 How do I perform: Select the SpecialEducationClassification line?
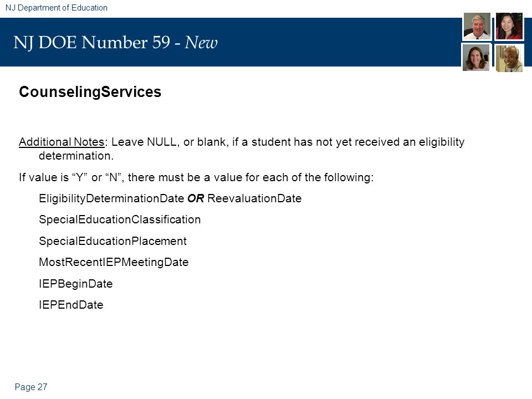coord(120,220)
